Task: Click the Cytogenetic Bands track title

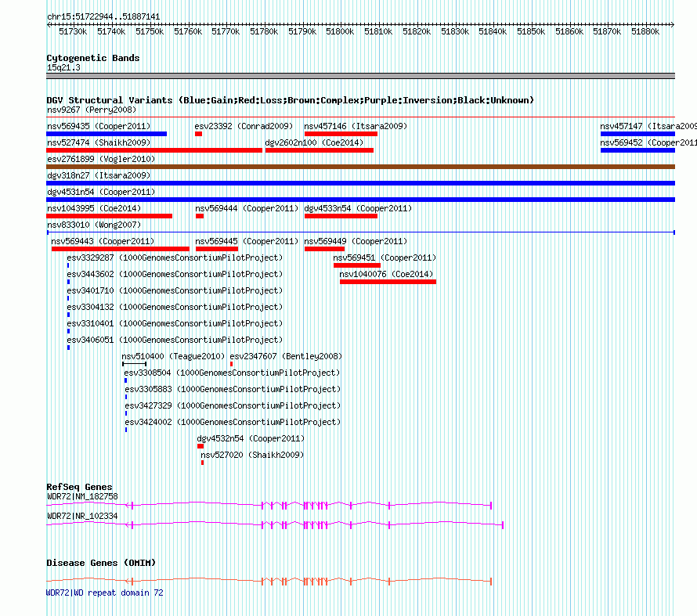Action: (x=93, y=58)
